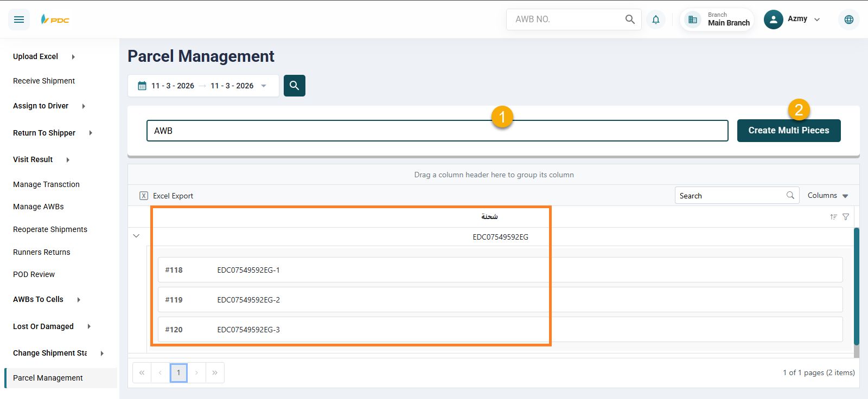Click the language globe icon

[x=848, y=20]
